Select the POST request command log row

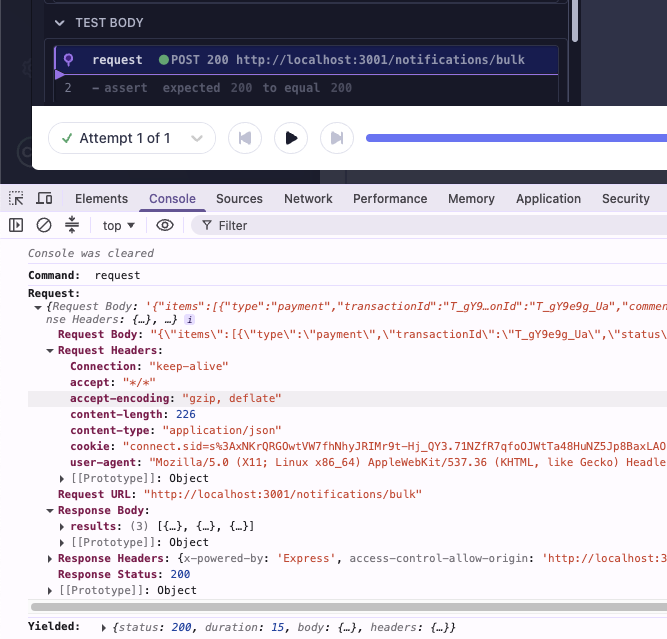(306, 60)
